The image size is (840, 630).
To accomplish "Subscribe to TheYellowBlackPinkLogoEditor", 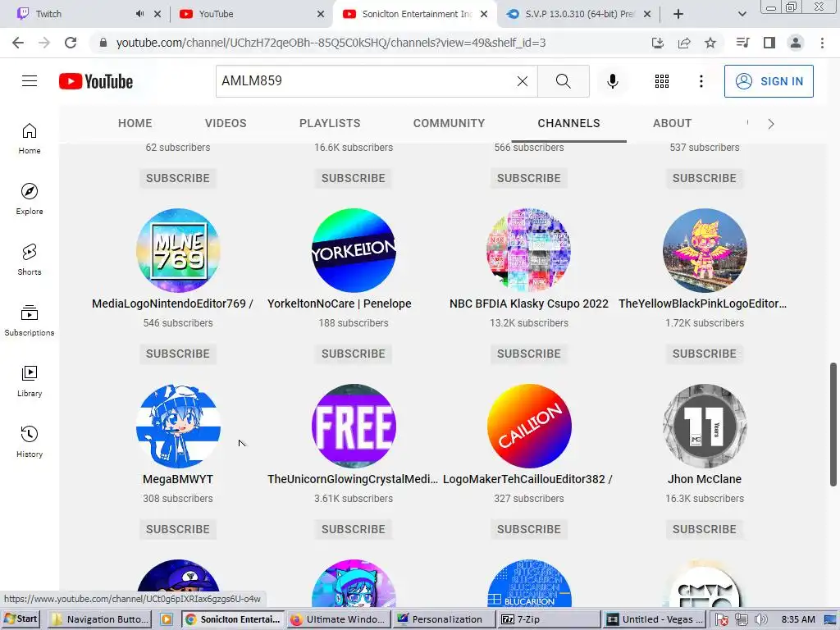I will 705,354.
